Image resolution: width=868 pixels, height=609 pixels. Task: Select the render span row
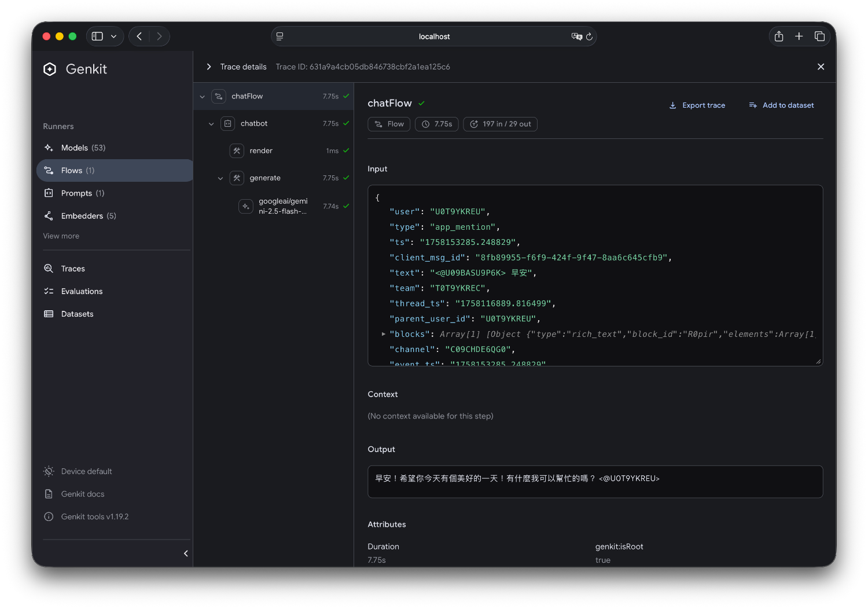point(274,151)
